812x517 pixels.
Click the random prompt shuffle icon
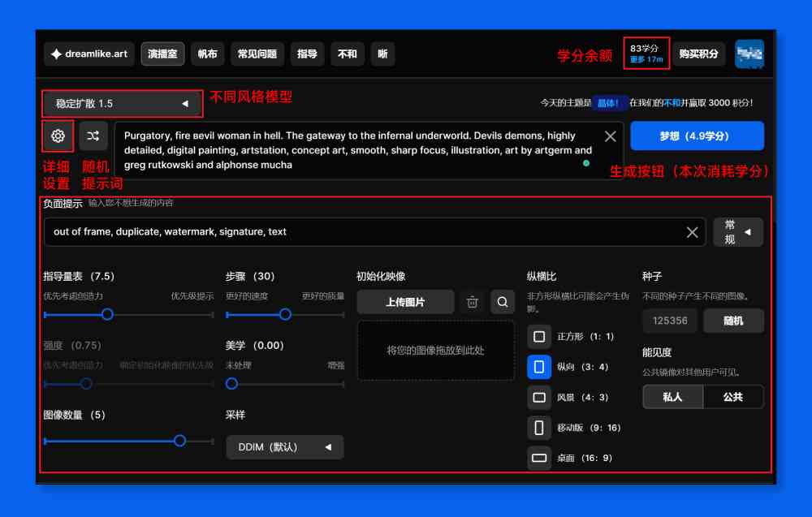click(93, 136)
